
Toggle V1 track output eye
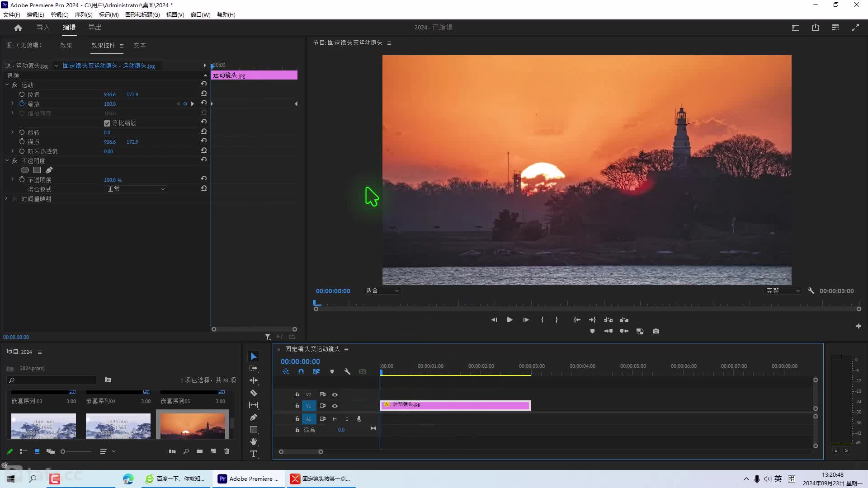click(x=335, y=406)
